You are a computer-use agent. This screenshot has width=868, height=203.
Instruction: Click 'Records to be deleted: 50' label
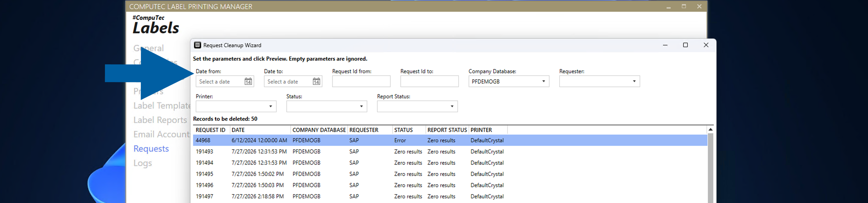point(225,119)
